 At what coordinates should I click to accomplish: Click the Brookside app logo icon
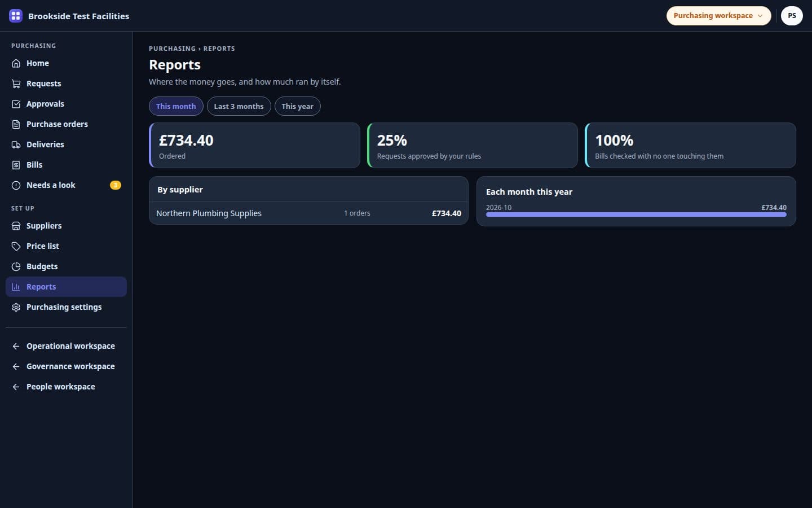tap(16, 16)
